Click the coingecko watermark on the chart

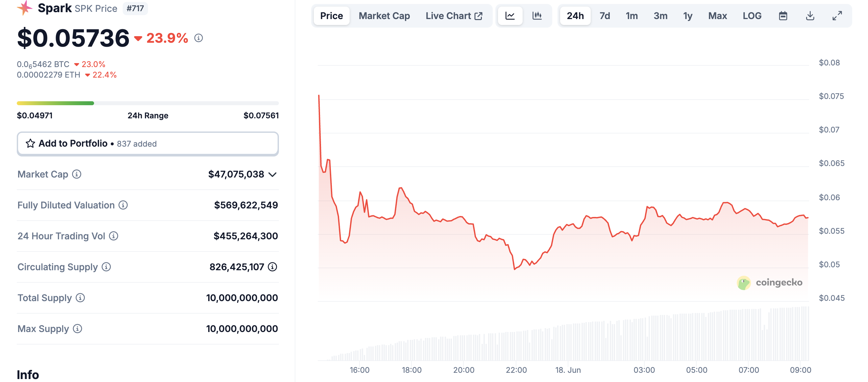click(x=770, y=283)
